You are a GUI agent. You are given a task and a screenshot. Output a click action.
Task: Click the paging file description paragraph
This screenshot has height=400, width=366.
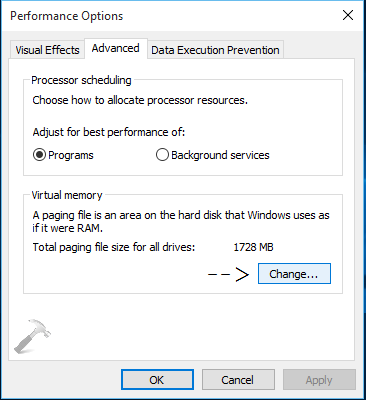pyautogui.click(x=181, y=222)
